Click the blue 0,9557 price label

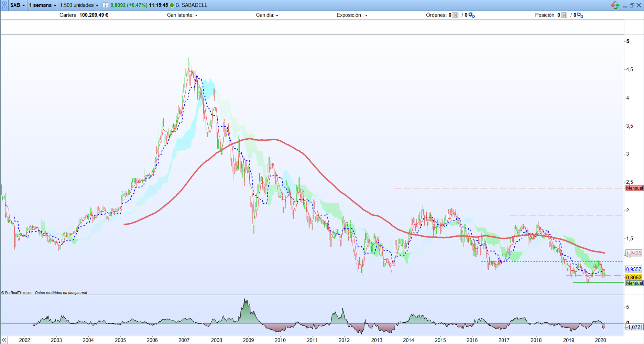(x=633, y=269)
